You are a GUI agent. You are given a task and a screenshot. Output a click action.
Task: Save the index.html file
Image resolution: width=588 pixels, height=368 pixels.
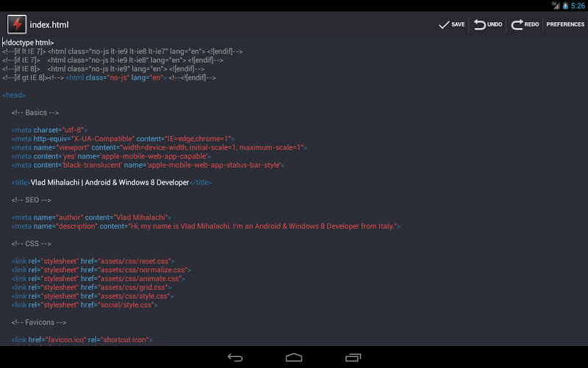[x=451, y=24]
